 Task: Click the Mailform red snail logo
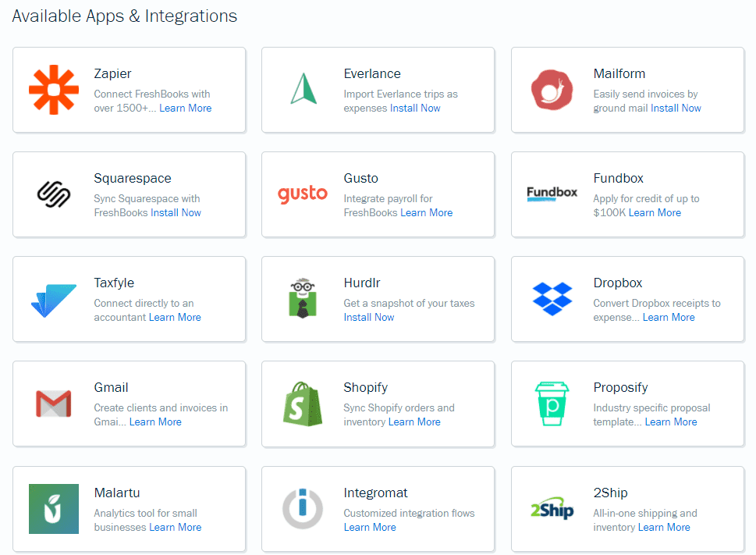coord(552,90)
